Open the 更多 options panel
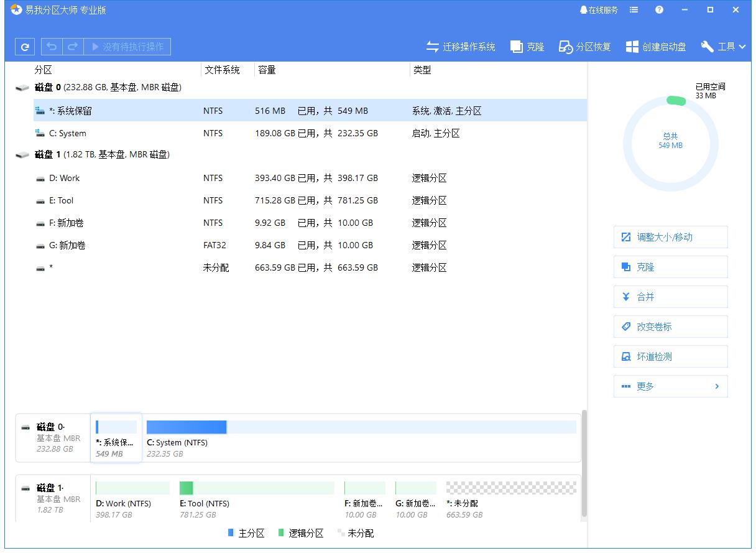 pos(670,386)
